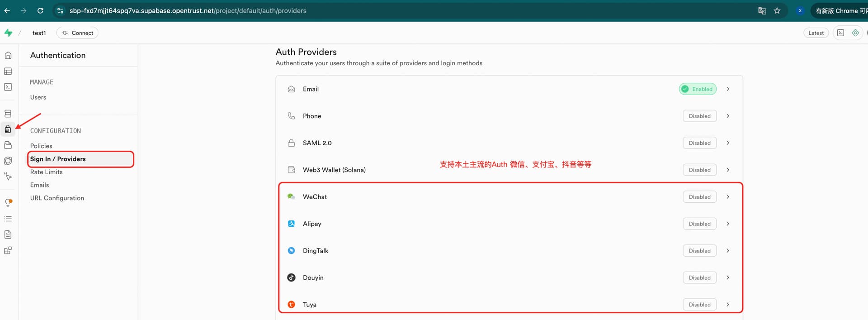The width and height of the screenshot is (868, 320).
Task: Click the Connect button
Action: [x=77, y=33]
